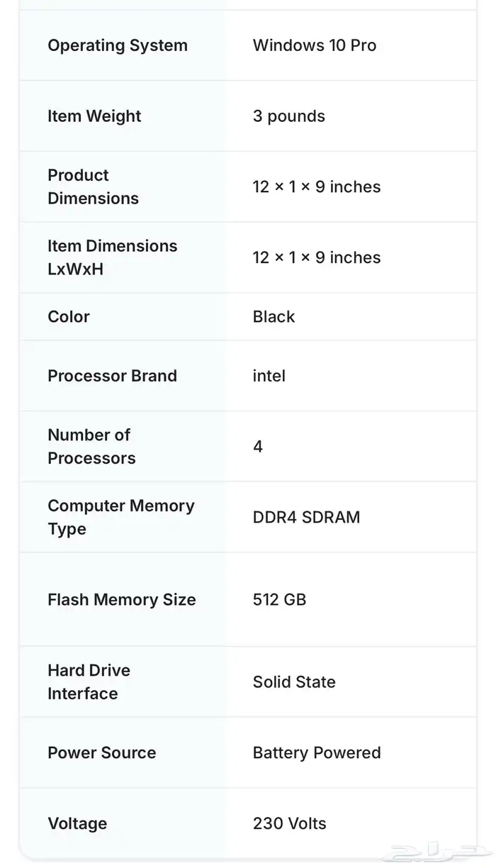Screen dimensions: 496x868
Task: Select the Battery Powered value
Action: click(x=317, y=752)
